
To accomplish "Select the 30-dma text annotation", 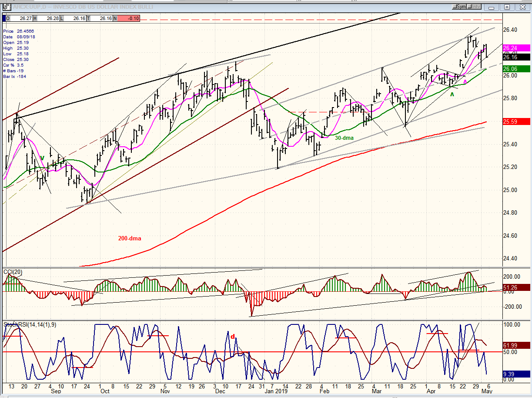I will pyautogui.click(x=344, y=138).
